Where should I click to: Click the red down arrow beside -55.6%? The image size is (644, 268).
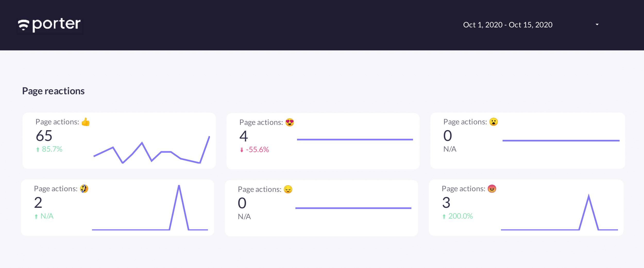coord(242,150)
